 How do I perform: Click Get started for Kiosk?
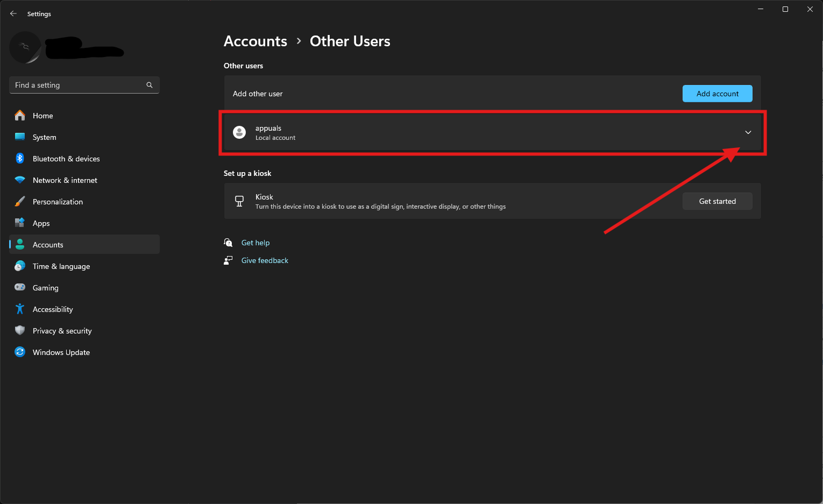click(717, 201)
